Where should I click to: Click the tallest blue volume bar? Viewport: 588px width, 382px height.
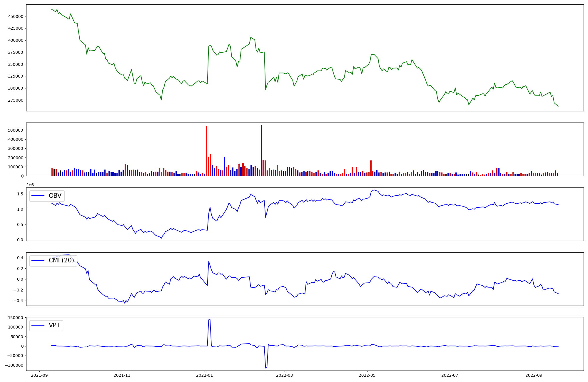pos(261,150)
